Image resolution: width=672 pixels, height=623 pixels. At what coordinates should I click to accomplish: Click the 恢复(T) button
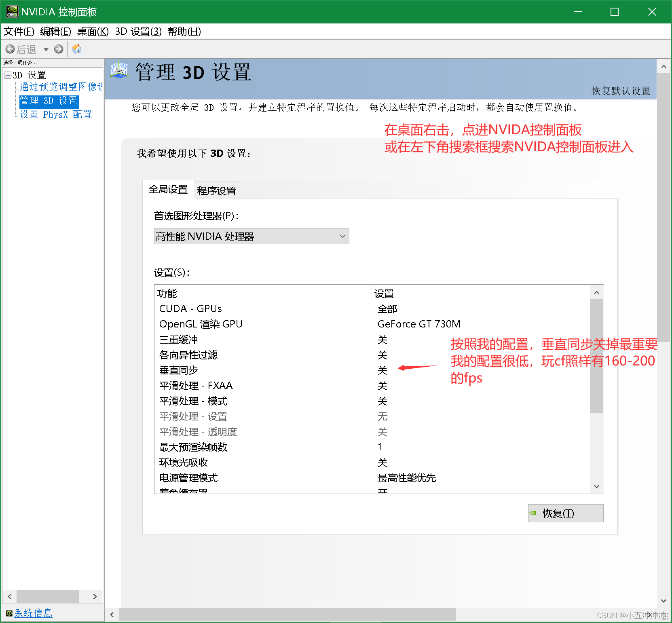pyautogui.click(x=566, y=513)
